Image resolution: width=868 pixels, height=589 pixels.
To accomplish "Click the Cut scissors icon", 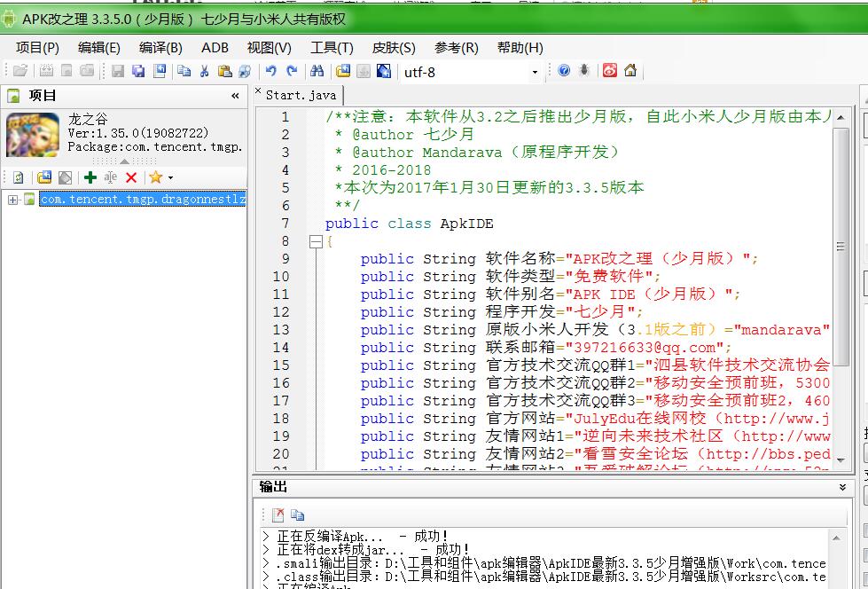I will pyautogui.click(x=204, y=72).
